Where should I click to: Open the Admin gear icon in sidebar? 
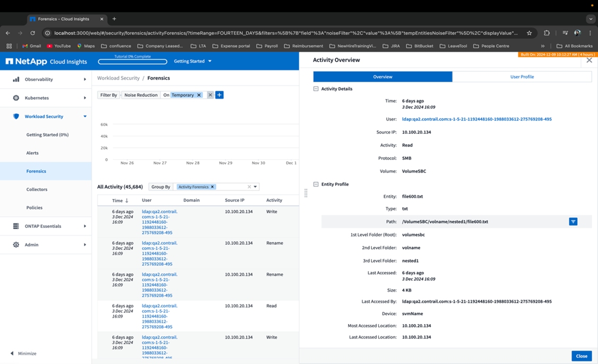16,245
